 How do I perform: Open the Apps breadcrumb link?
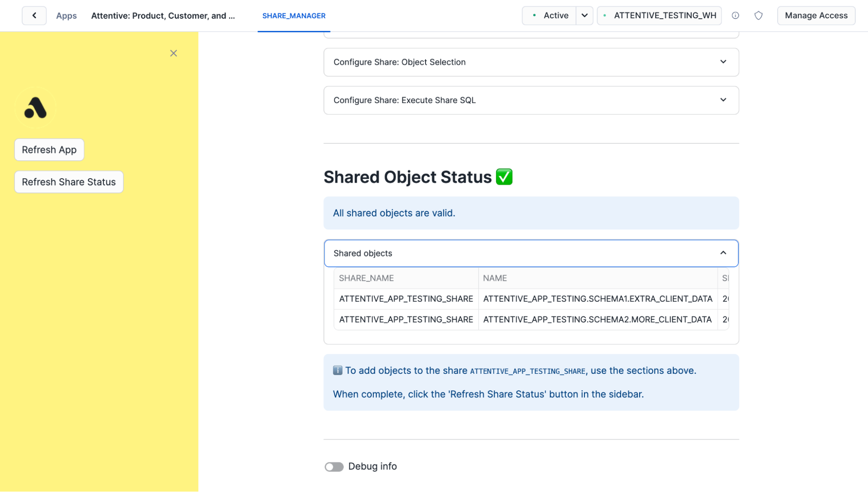tap(66, 16)
